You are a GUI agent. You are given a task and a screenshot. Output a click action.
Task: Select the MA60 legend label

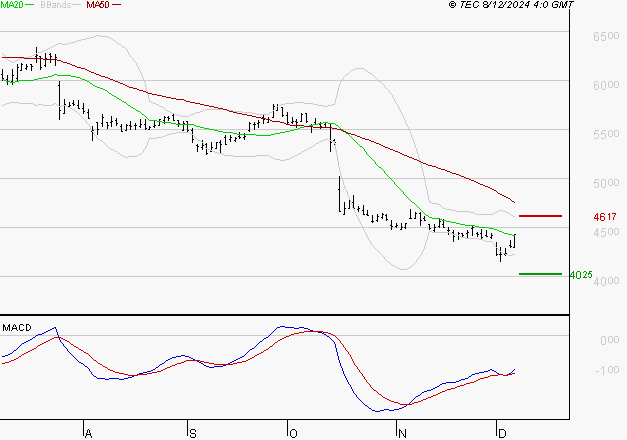click(x=98, y=6)
